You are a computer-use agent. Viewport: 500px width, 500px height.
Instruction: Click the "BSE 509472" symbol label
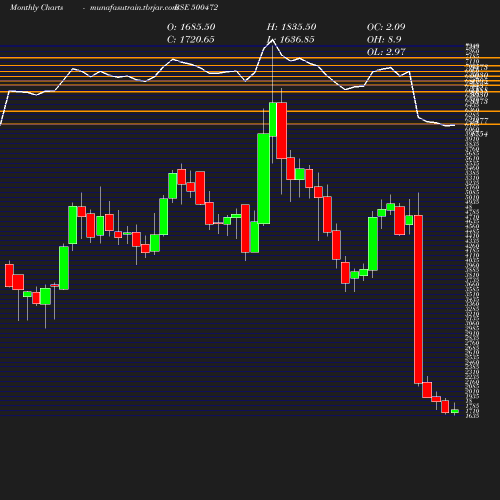(x=197, y=7)
